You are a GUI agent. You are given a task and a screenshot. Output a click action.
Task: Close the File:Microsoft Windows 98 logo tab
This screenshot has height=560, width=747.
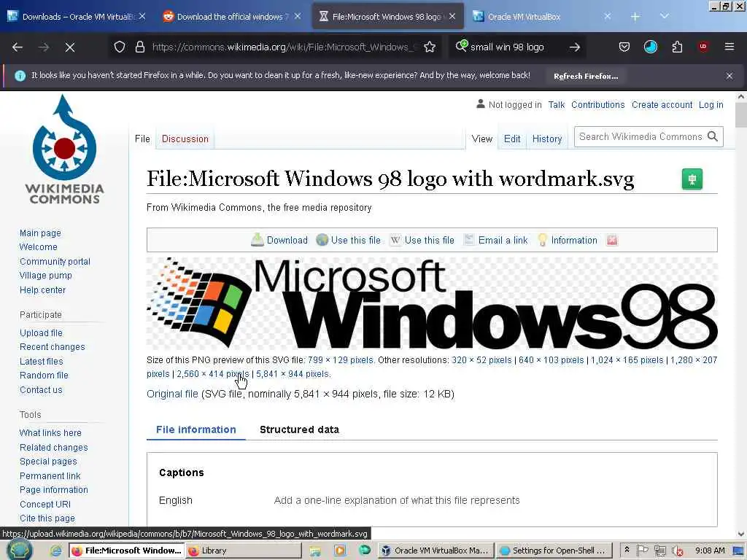pos(452,16)
